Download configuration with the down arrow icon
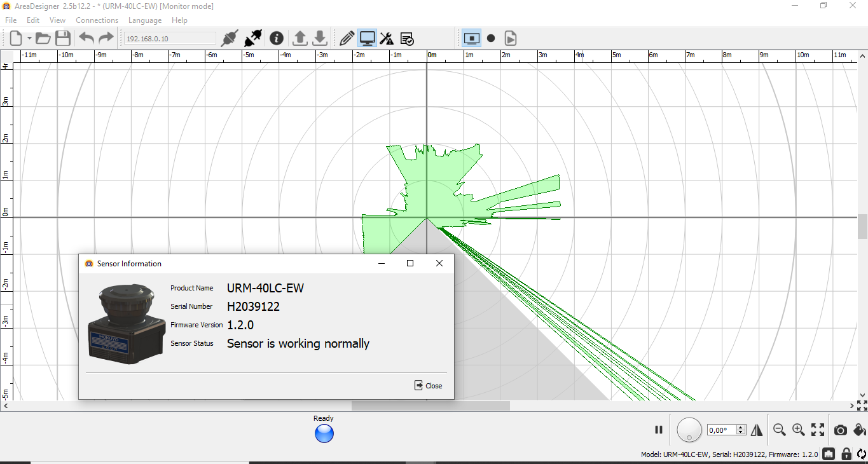Image resolution: width=868 pixels, height=464 pixels. 320,38
